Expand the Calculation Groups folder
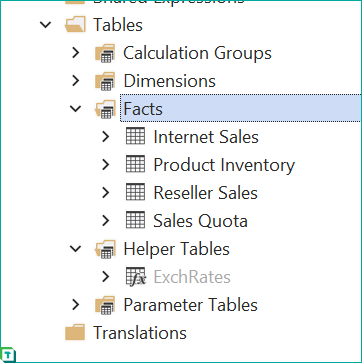The height and width of the screenshot is (363, 362). 76,53
